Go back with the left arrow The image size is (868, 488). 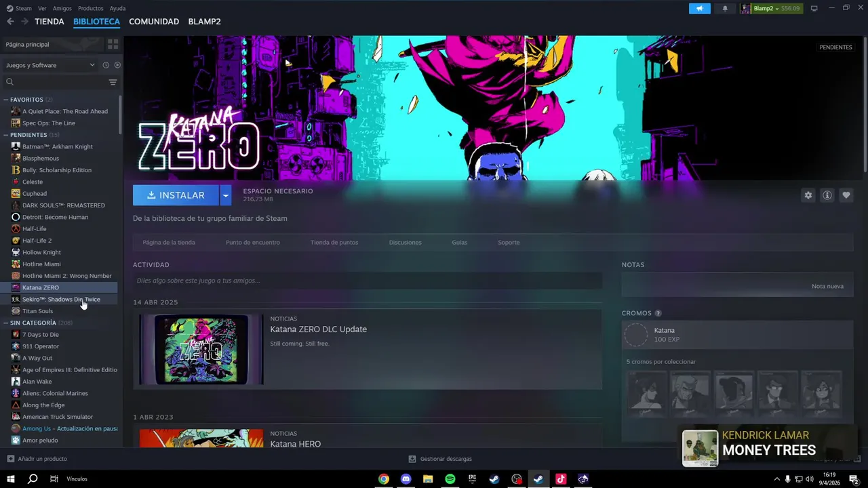(x=10, y=22)
